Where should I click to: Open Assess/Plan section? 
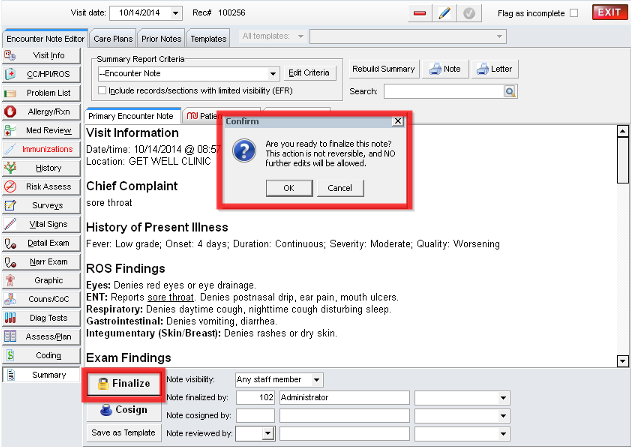41,336
